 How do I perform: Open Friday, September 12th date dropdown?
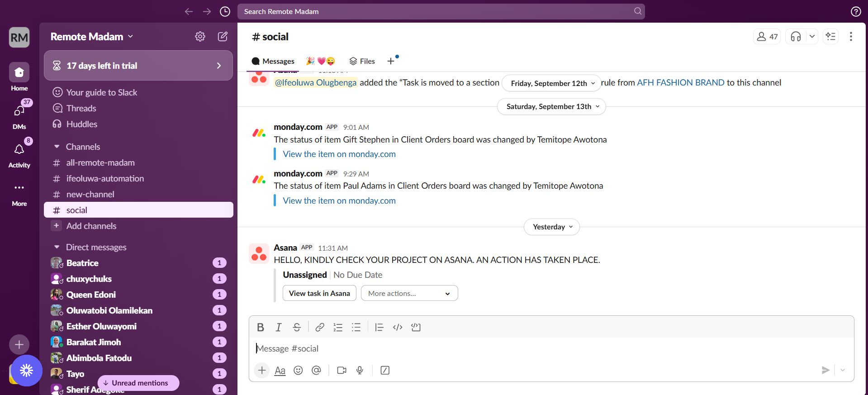click(x=553, y=83)
